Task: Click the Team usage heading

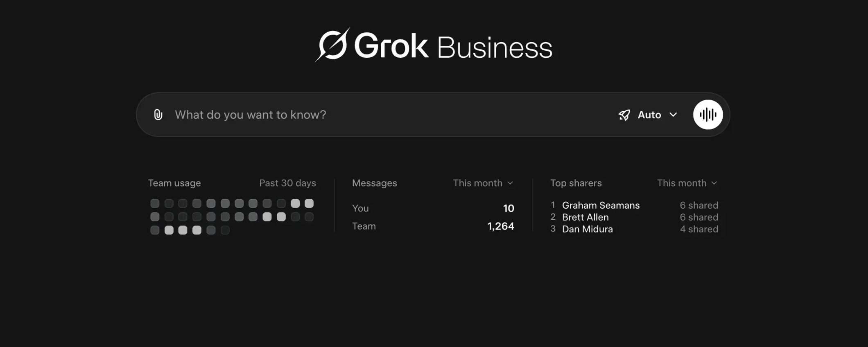Action: [x=174, y=183]
